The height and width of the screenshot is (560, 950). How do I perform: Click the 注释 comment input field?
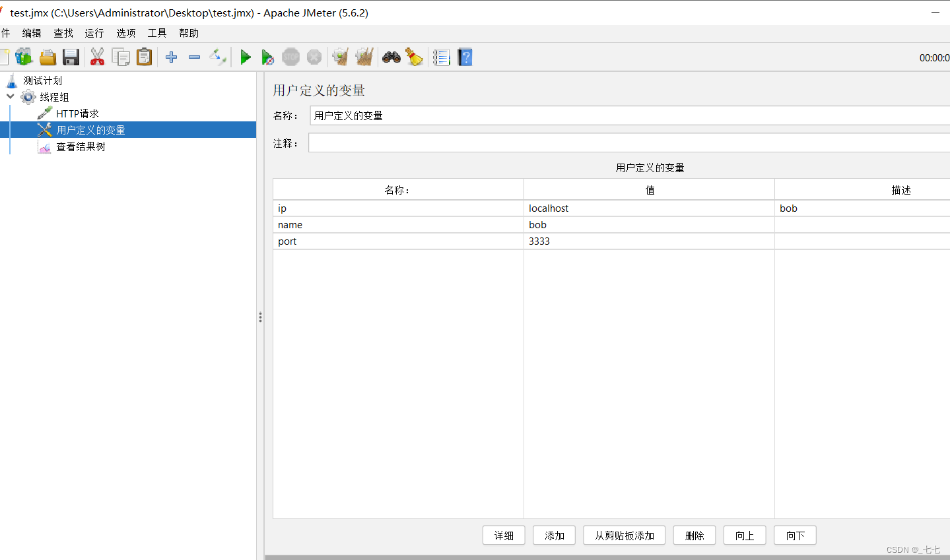click(629, 143)
